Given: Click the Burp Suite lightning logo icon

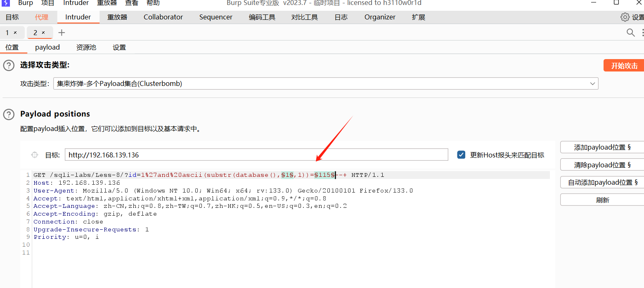Looking at the screenshot, I should [x=6, y=3].
